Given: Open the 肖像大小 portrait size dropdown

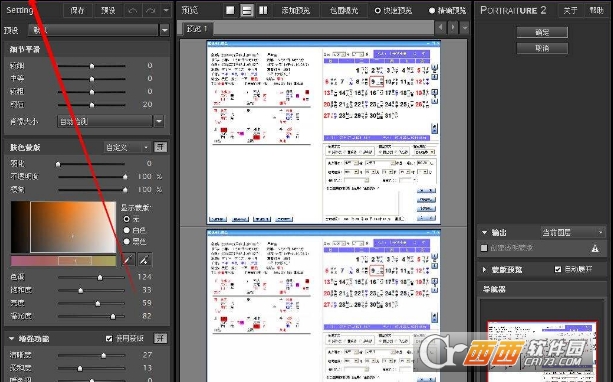Looking at the screenshot, I should coord(110,121).
